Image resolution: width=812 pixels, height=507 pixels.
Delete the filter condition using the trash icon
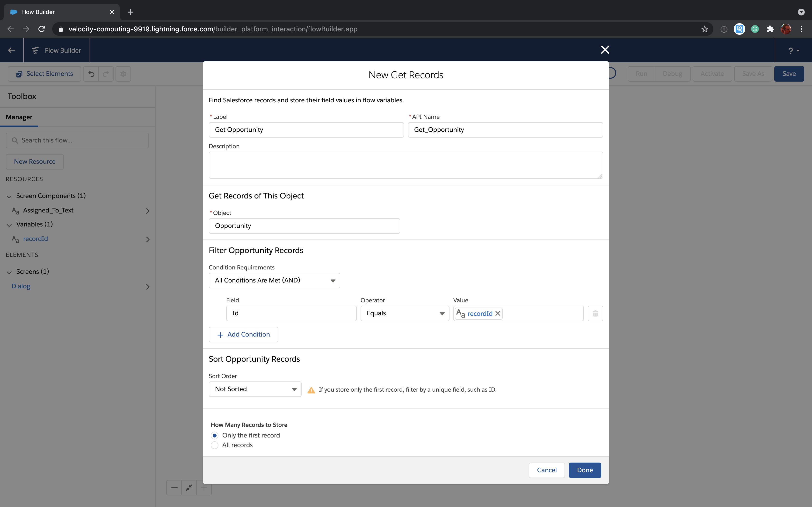click(x=595, y=313)
